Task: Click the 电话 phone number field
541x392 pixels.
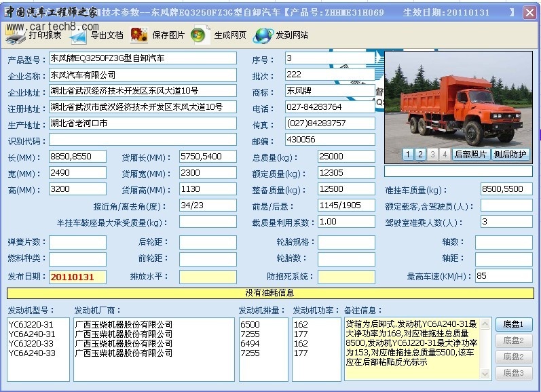Action: click(x=330, y=107)
